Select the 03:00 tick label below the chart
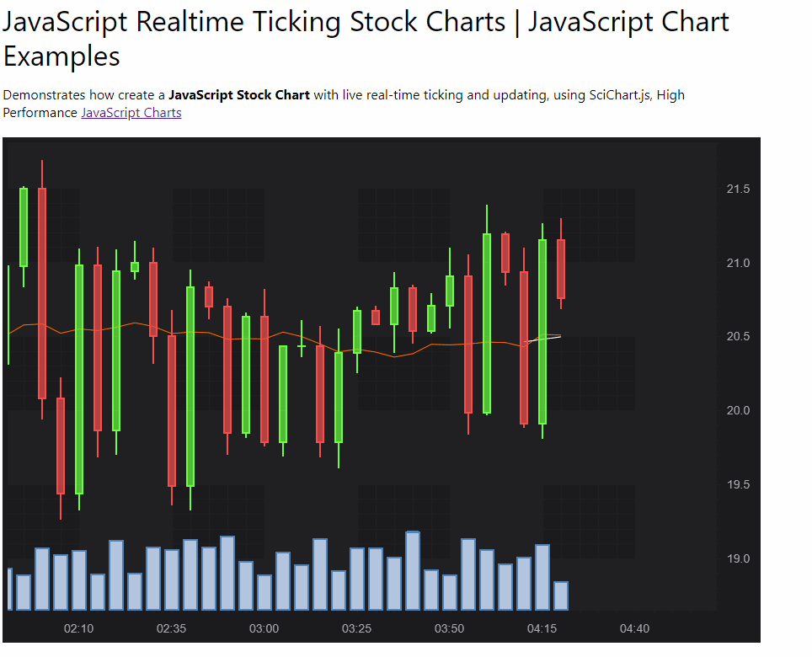 [x=263, y=628]
